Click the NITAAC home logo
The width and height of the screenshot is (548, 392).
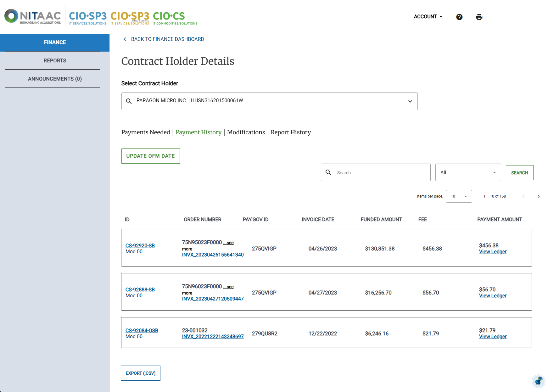tap(32, 16)
